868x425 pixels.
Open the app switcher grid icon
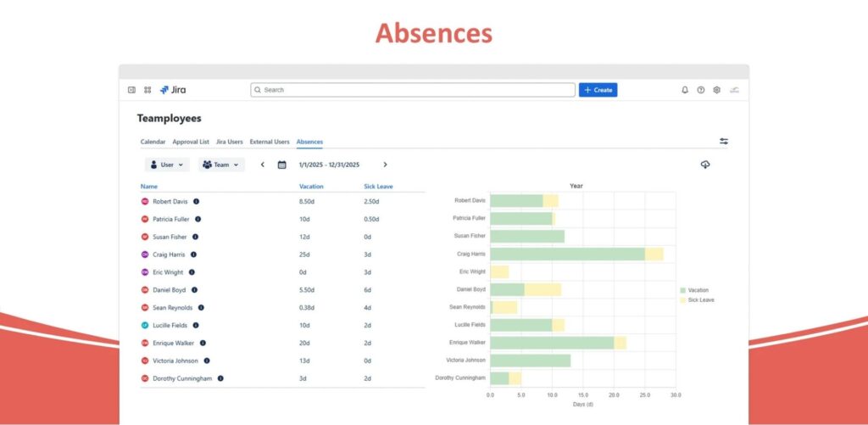click(147, 90)
